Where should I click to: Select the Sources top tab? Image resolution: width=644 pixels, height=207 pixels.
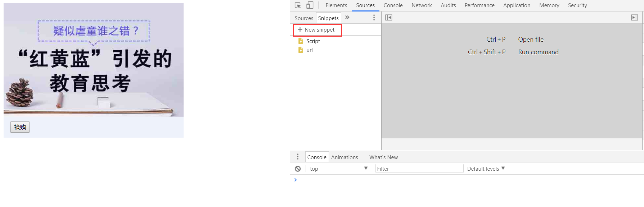pyautogui.click(x=365, y=5)
